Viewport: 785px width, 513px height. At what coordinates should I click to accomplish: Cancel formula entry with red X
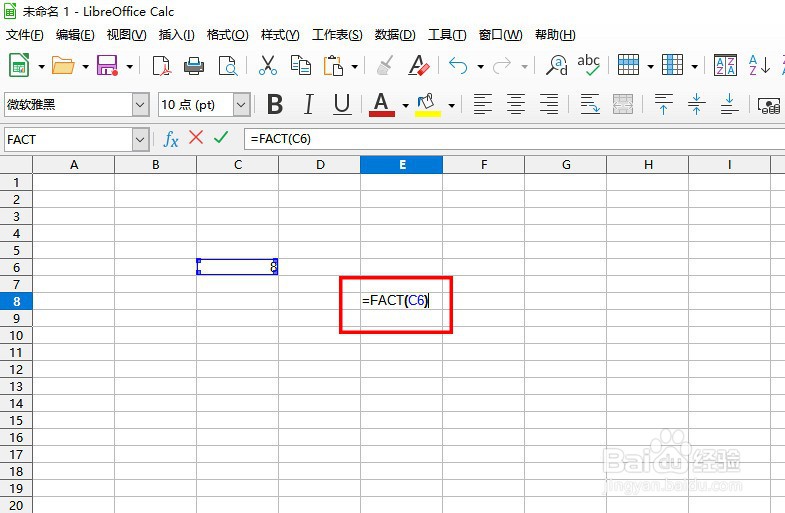point(196,137)
